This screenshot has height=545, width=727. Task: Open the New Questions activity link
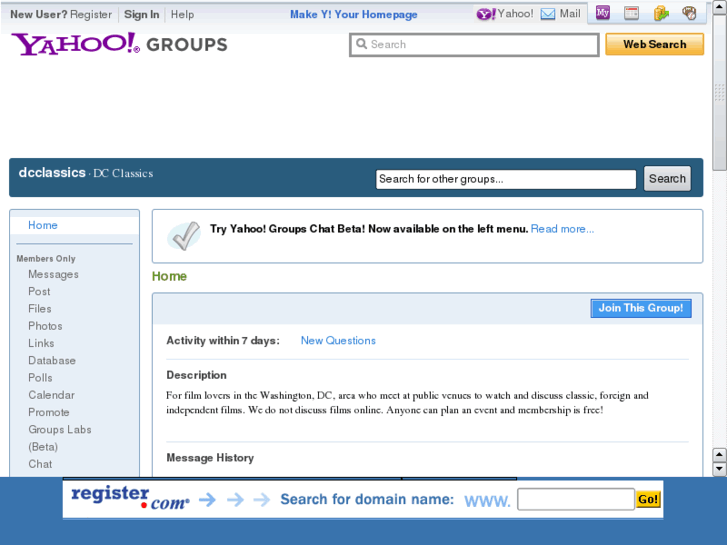[x=338, y=340]
